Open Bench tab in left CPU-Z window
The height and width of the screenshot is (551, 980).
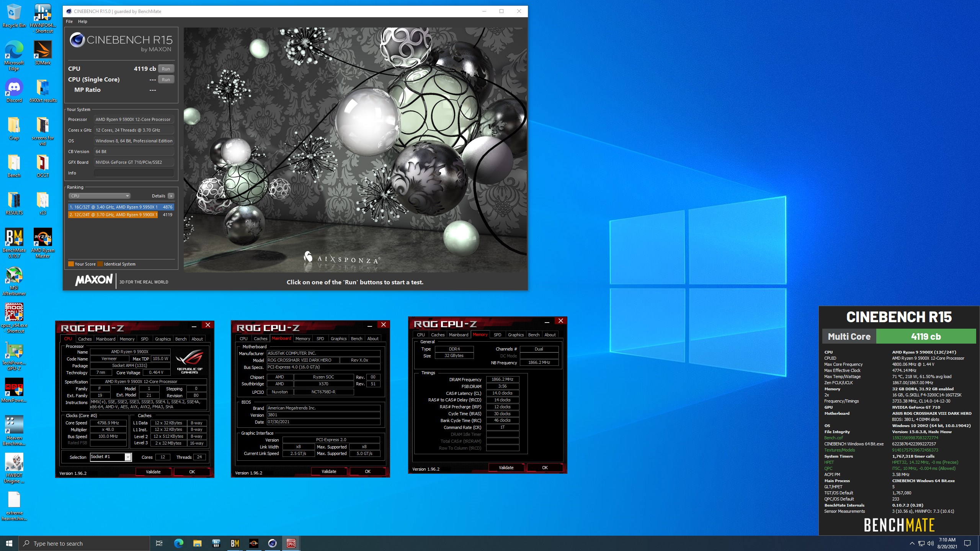(181, 339)
